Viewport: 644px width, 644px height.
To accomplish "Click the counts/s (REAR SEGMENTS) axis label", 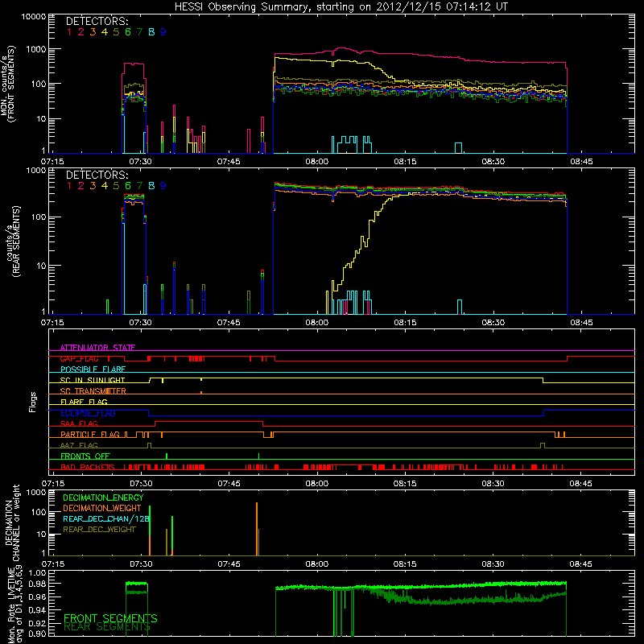I will coord(12,242).
